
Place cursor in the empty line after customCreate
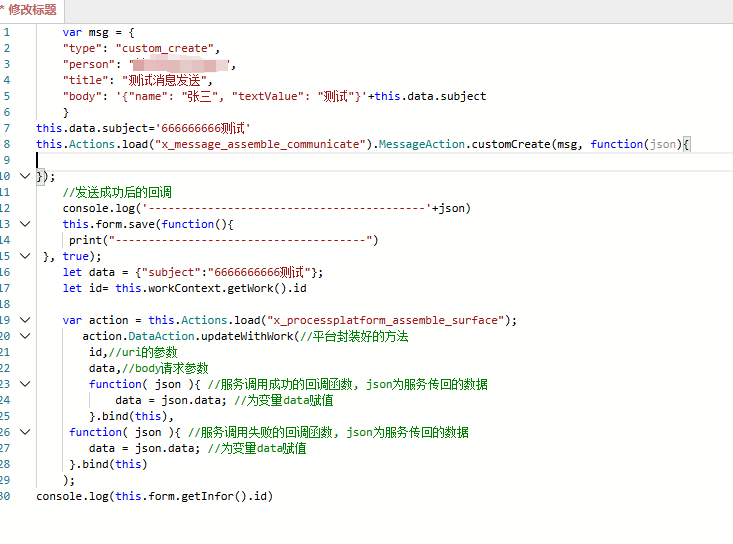[200, 160]
